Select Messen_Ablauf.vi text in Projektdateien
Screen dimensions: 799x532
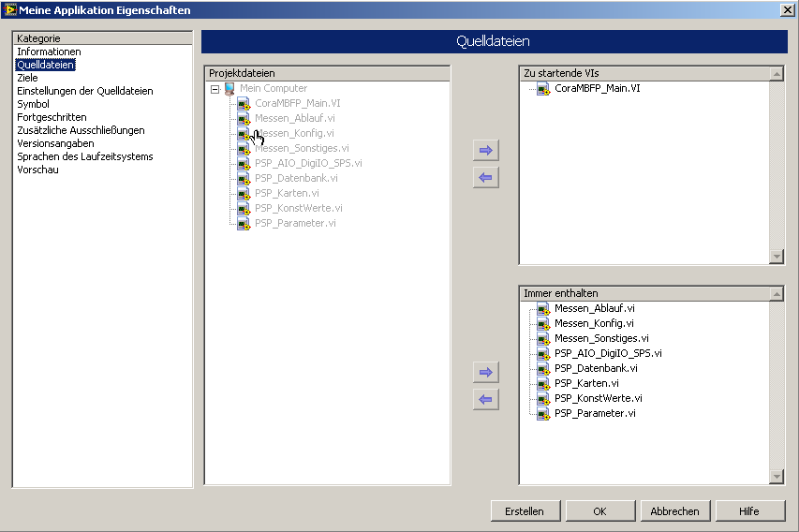pyautogui.click(x=294, y=118)
